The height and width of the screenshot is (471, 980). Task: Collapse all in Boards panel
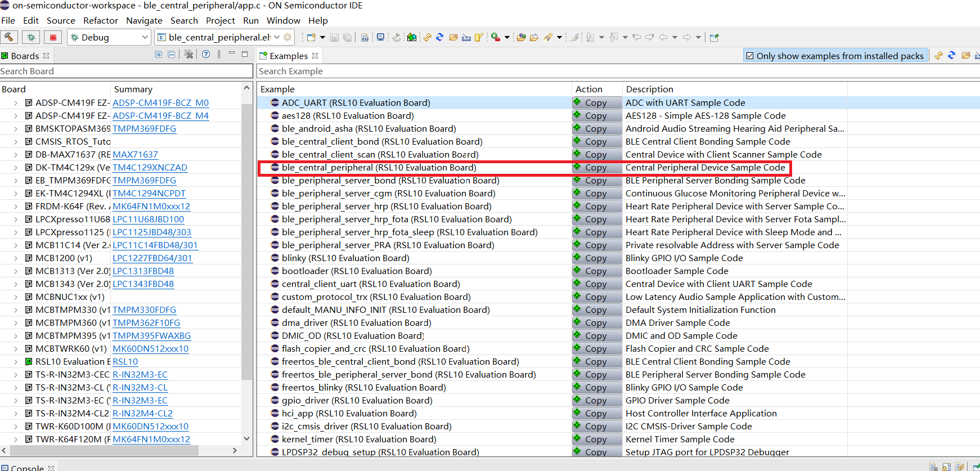click(x=172, y=55)
